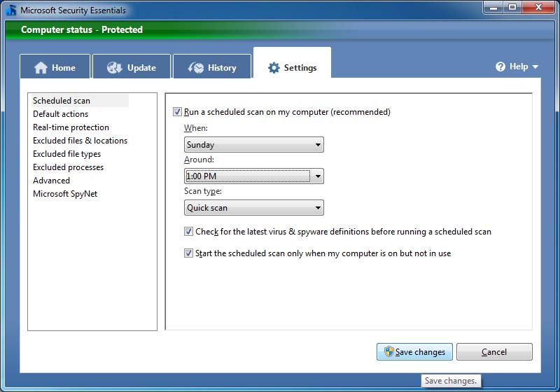Close the Security Essentials window
The width and height of the screenshot is (560, 392).
(538, 7)
